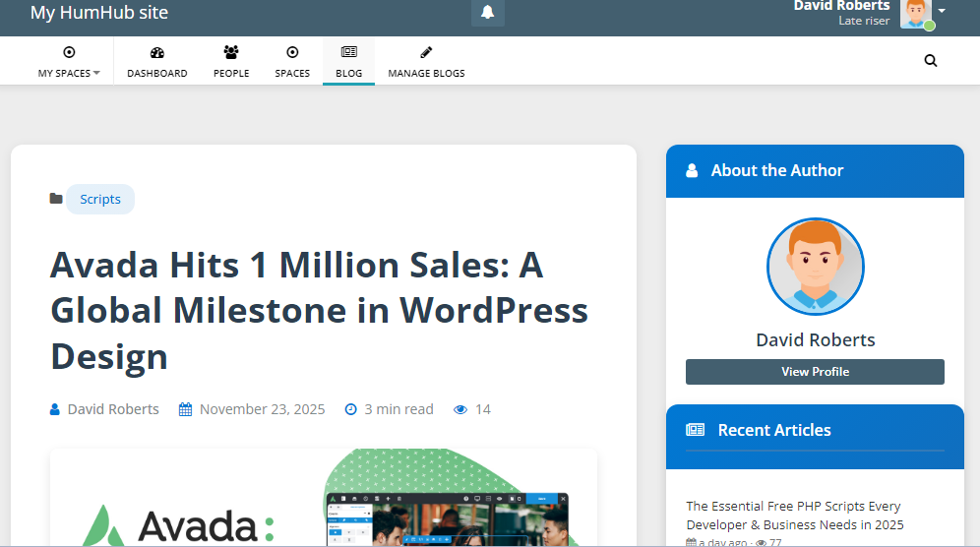Click the My HumHub site title
This screenshot has height=547, width=980.
pos(99,13)
